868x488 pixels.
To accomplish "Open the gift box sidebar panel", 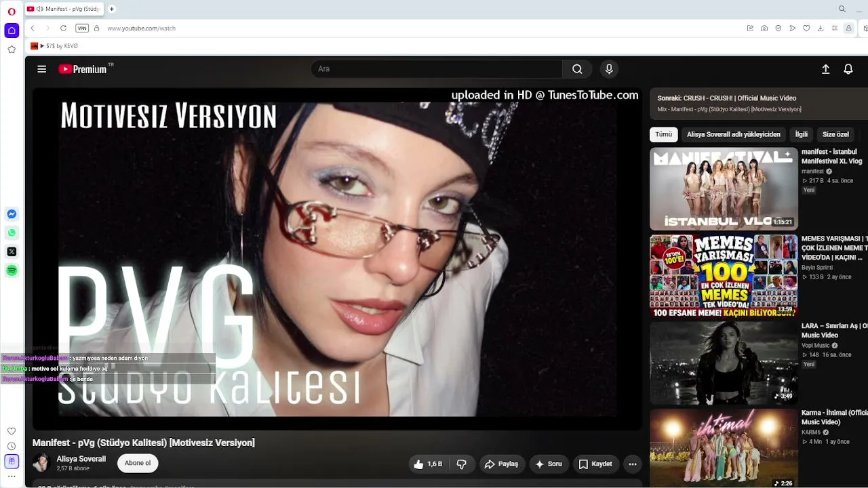I will point(12,461).
